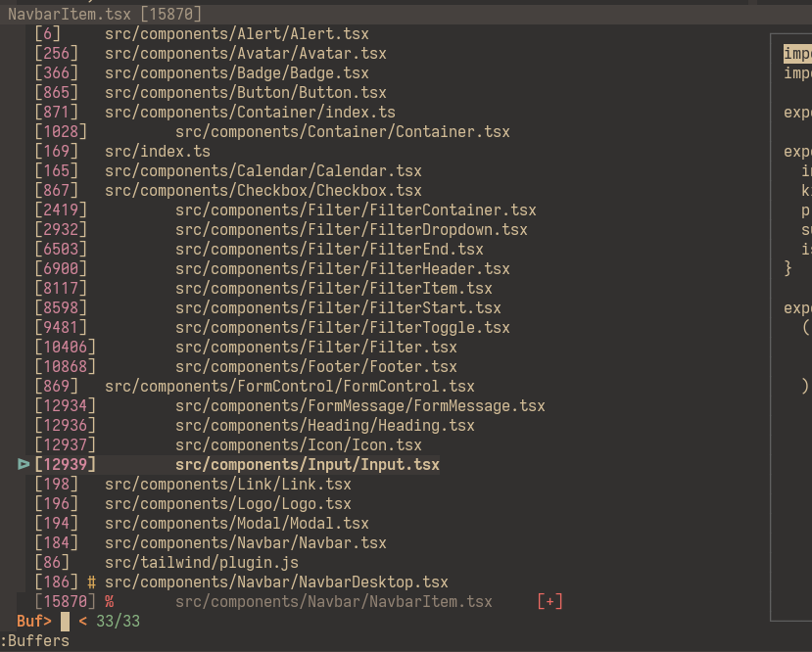Select buffer src/components/Logo/Logo.tsx
This screenshot has height=652, width=812.
pos(228,504)
